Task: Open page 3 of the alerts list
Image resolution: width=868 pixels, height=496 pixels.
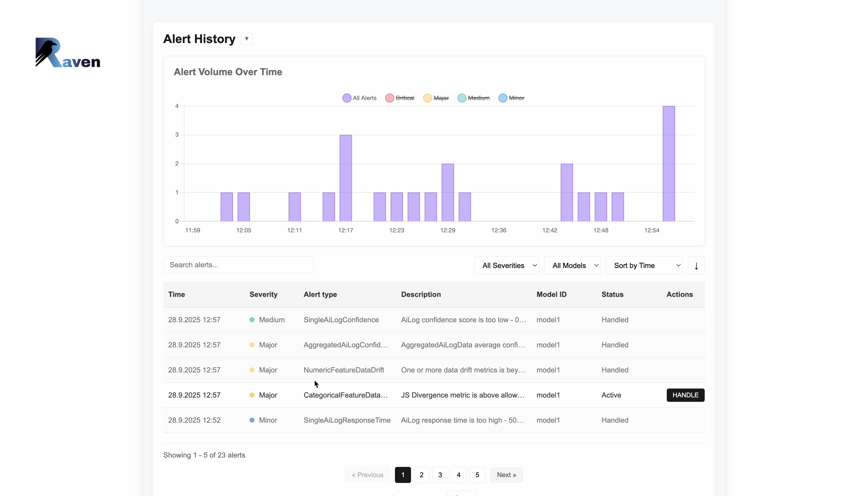Action: pos(440,474)
